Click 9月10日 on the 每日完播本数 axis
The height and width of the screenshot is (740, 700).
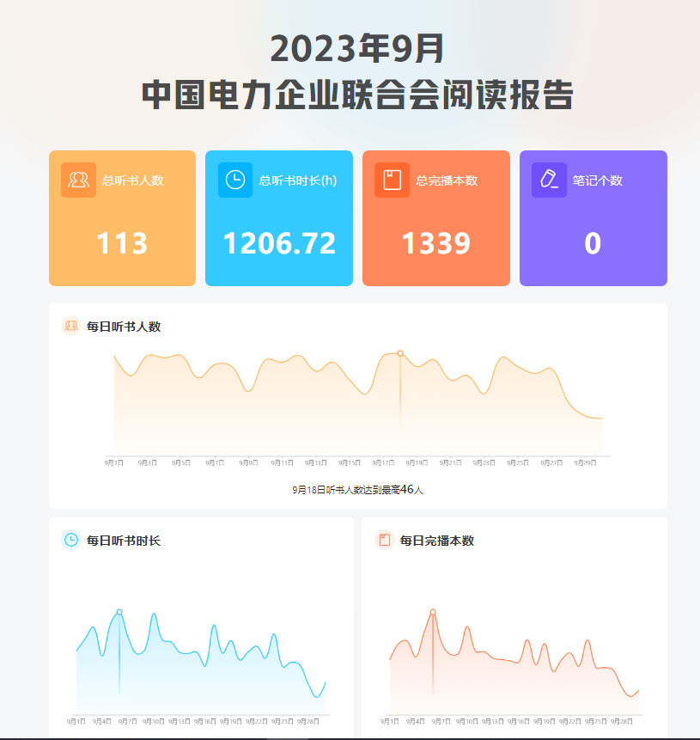point(467,722)
